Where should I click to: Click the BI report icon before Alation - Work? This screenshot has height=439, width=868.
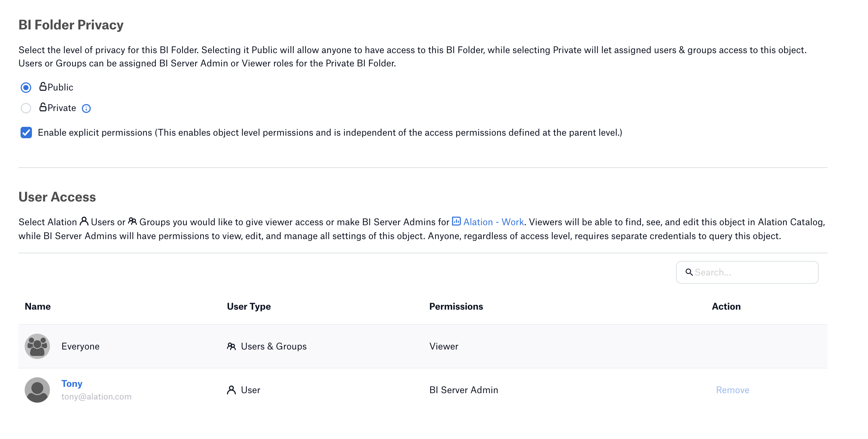tap(456, 221)
